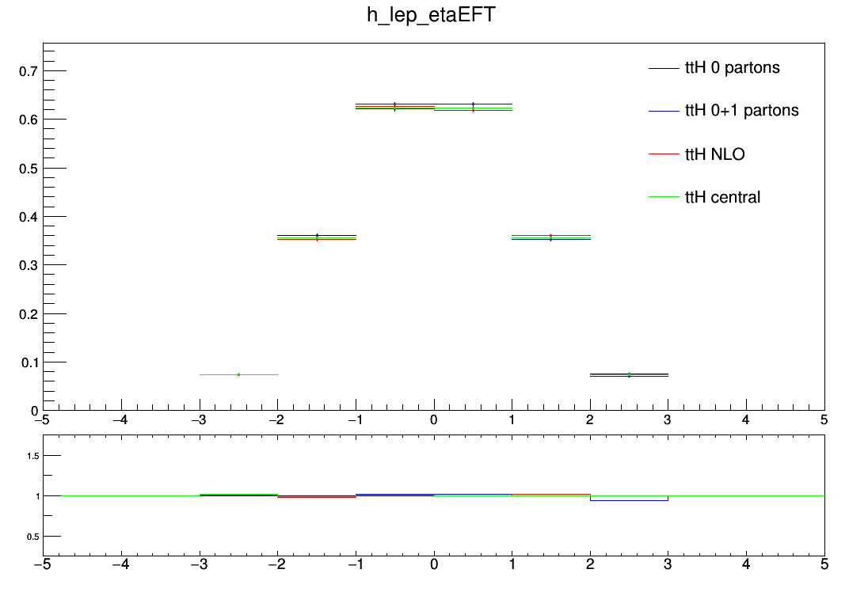Image resolution: width=868 pixels, height=611 pixels.
Task: Click the 5 label on the ratio panel x-axis
Action: [x=824, y=564]
